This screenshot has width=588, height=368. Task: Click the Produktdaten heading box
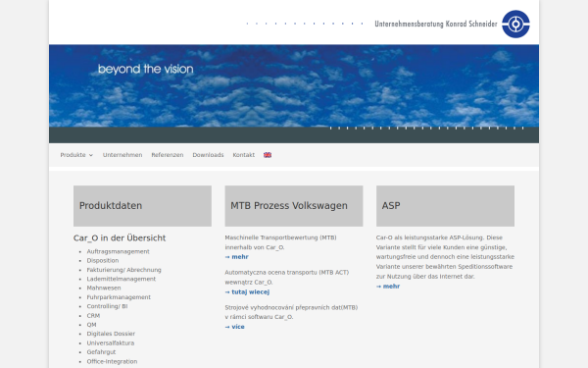pyautogui.click(x=142, y=206)
